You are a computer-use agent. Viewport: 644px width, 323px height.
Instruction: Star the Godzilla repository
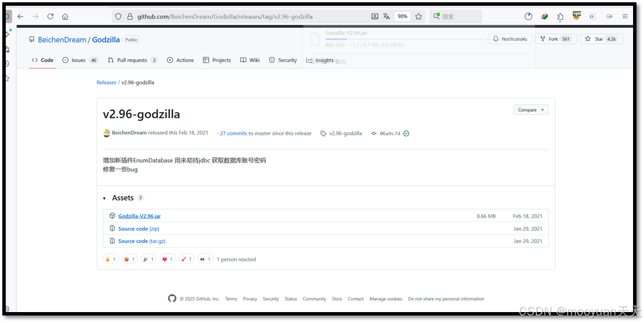pyautogui.click(x=601, y=39)
